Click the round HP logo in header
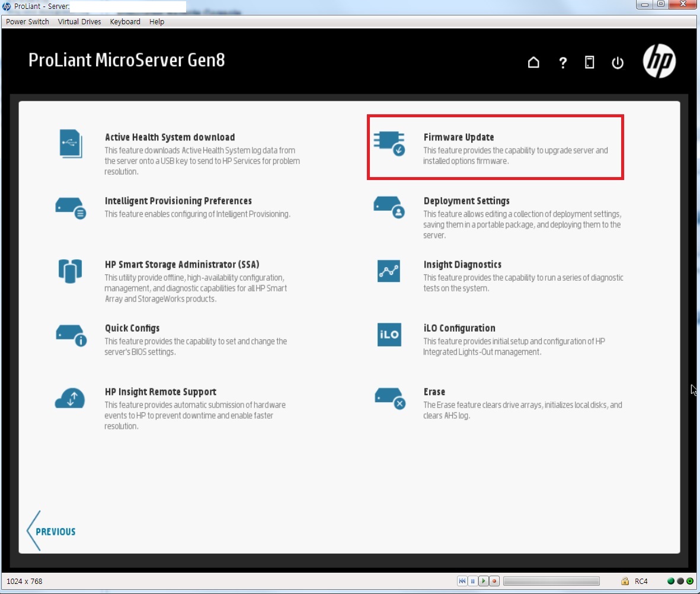Image resolution: width=700 pixels, height=594 pixels. (659, 61)
